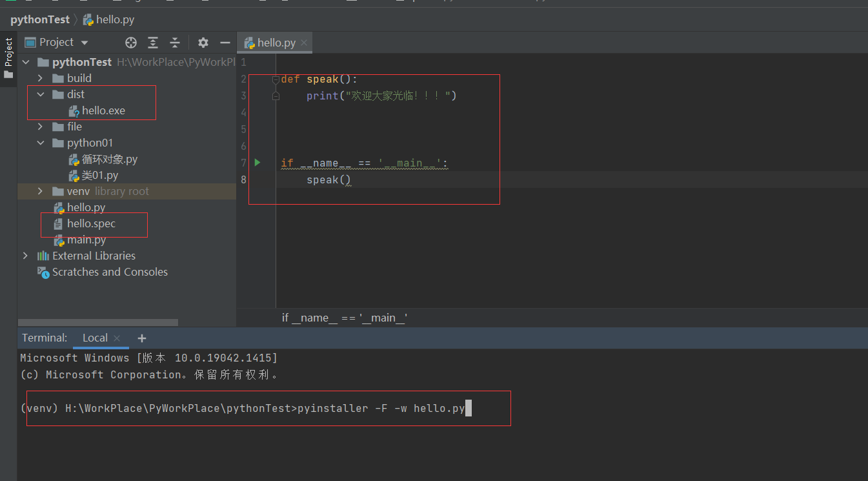The image size is (868, 481).
Task: Open main.py from the project tree
Action: click(x=86, y=240)
